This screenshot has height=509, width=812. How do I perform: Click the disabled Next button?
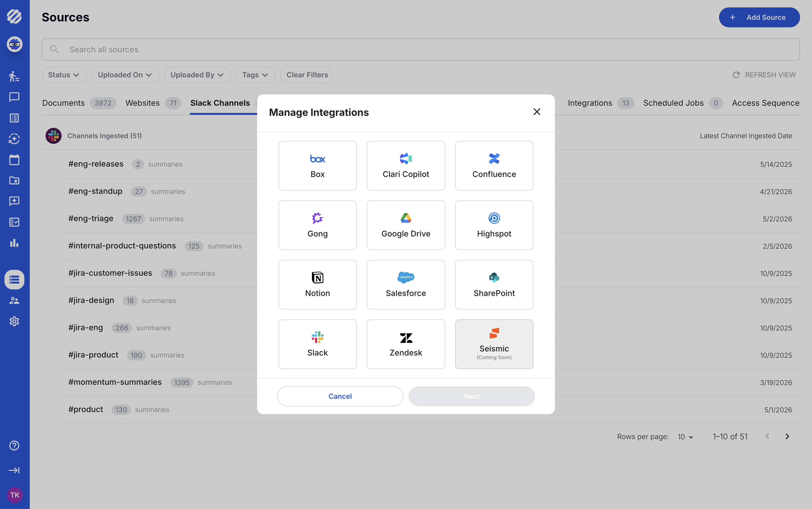[471, 396]
